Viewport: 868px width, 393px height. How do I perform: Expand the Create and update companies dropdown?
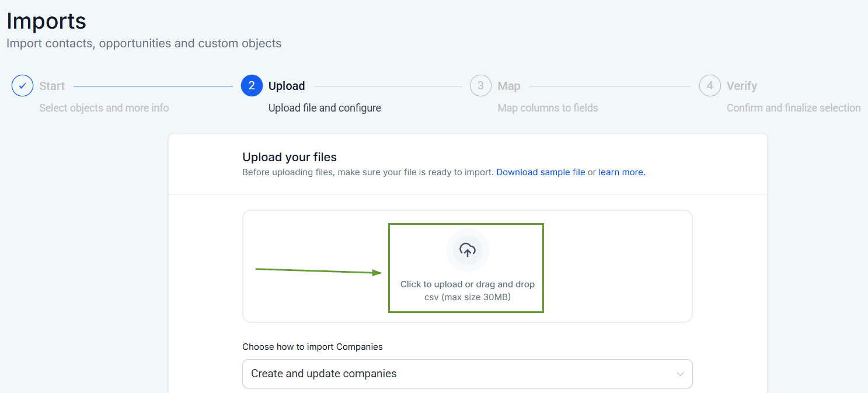(467, 374)
